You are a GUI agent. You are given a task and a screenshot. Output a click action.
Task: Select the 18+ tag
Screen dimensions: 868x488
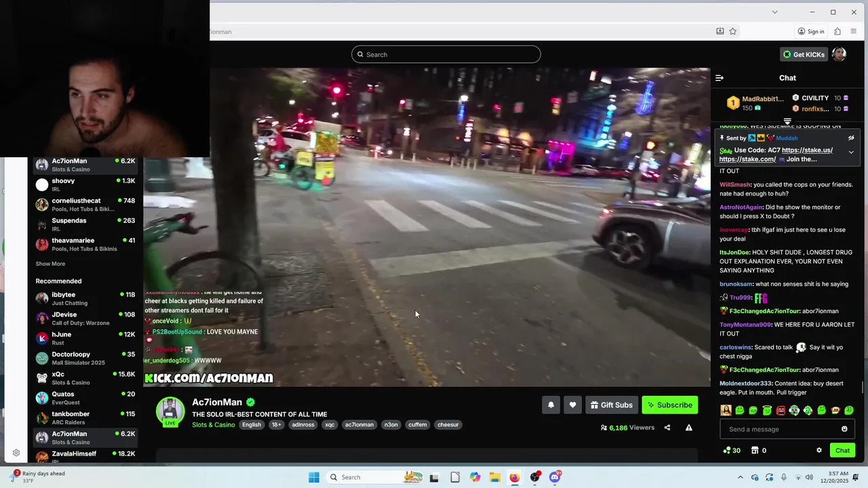pyautogui.click(x=276, y=425)
